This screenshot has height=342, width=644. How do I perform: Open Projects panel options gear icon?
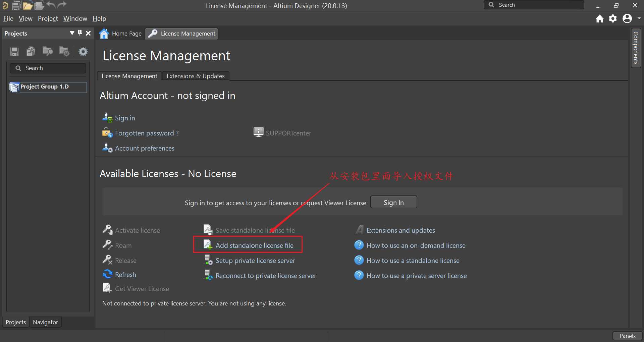coord(83,51)
